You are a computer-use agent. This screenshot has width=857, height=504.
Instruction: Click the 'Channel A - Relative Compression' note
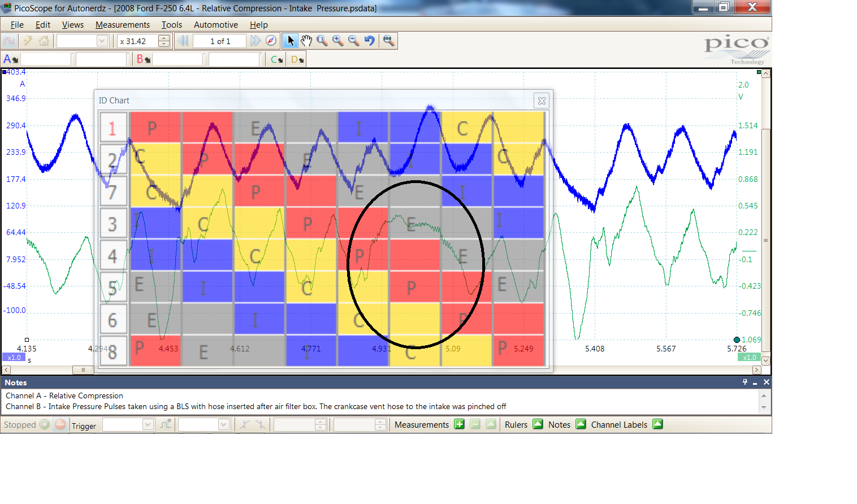pos(64,396)
